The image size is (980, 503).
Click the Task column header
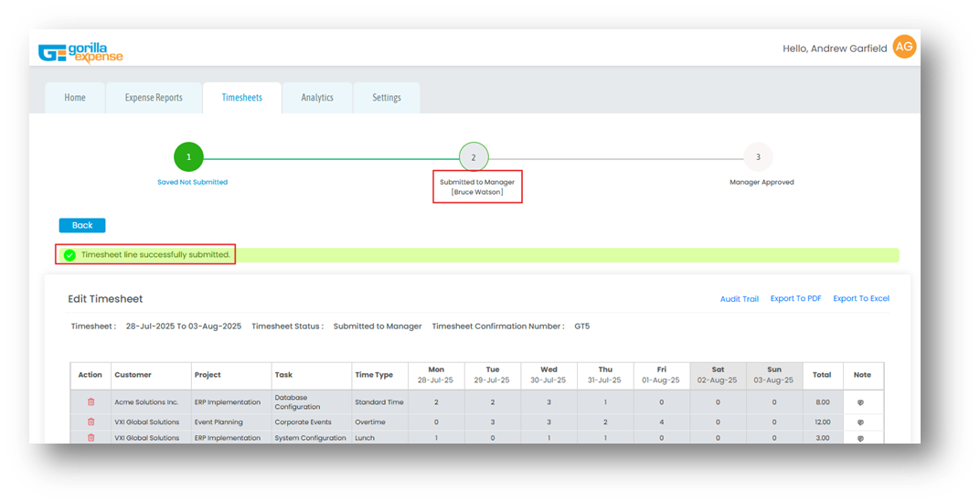(311, 375)
